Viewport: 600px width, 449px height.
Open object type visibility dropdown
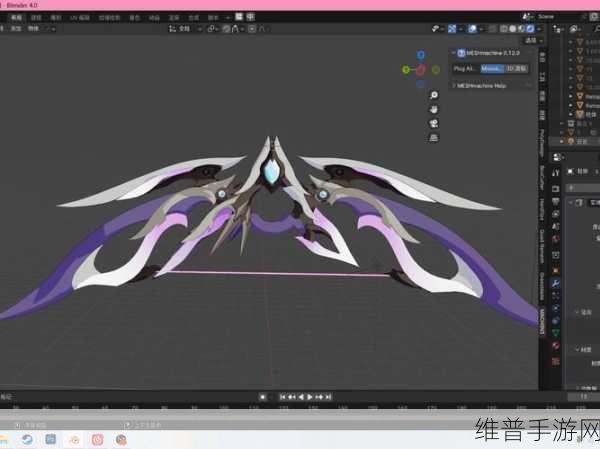(x=437, y=29)
